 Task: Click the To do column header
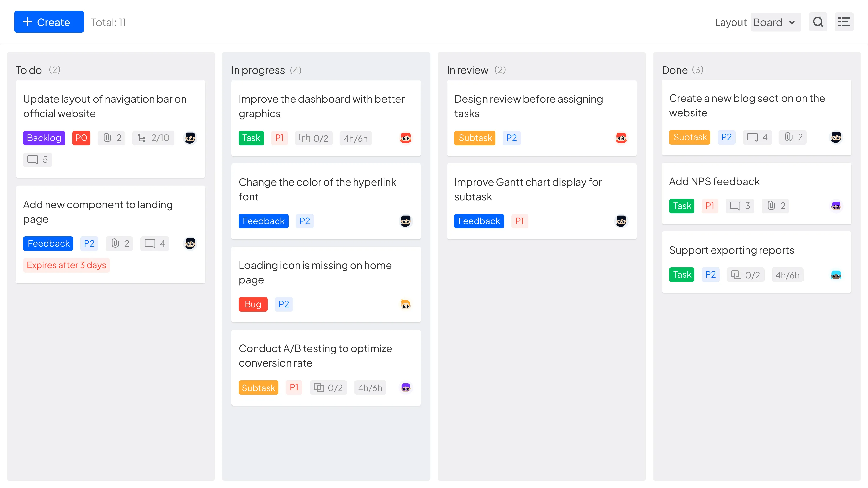pyautogui.click(x=29, y=70)
